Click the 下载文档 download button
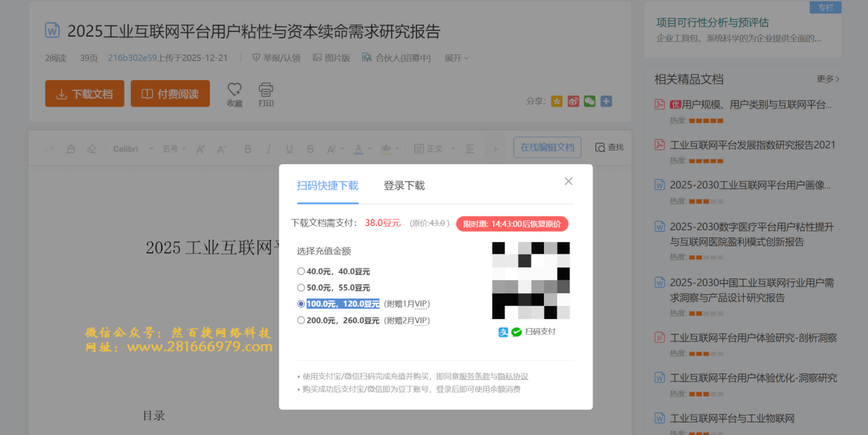 click(x=84, y=94)
